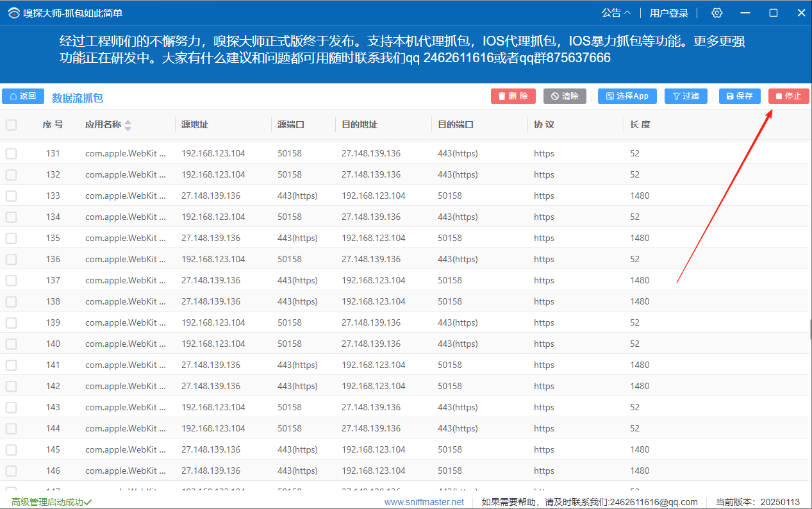
Task: Click the 目的端口 column header
Action: coord(456,125)
